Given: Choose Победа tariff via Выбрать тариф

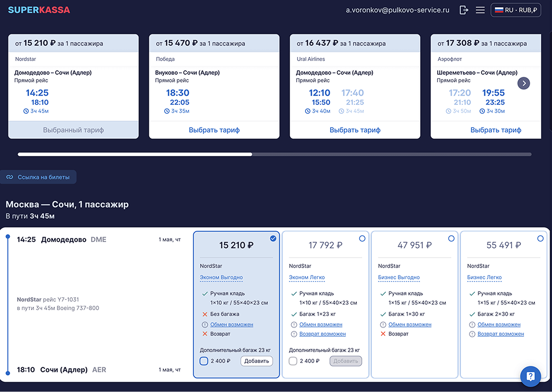Looking at the screenshot, I should (214, 130).
